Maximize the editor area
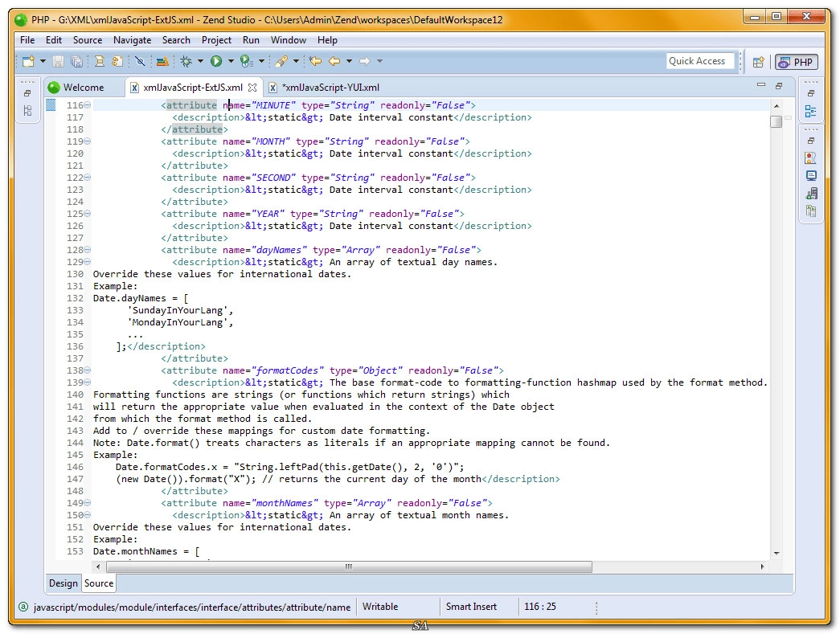The width and height of the screenshot is (840, 634). [779, 86]
